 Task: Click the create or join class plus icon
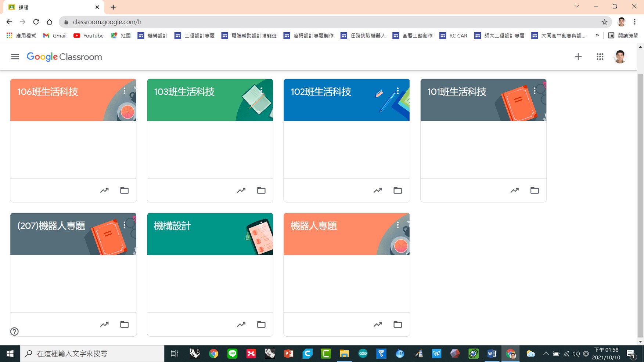point(578,57)
